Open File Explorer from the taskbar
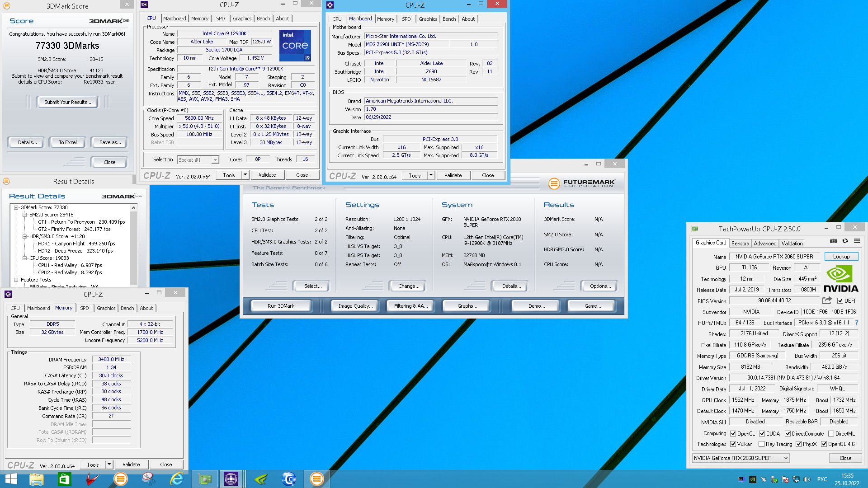Screen dimensions: 868x488 click(x=37, y=479)
